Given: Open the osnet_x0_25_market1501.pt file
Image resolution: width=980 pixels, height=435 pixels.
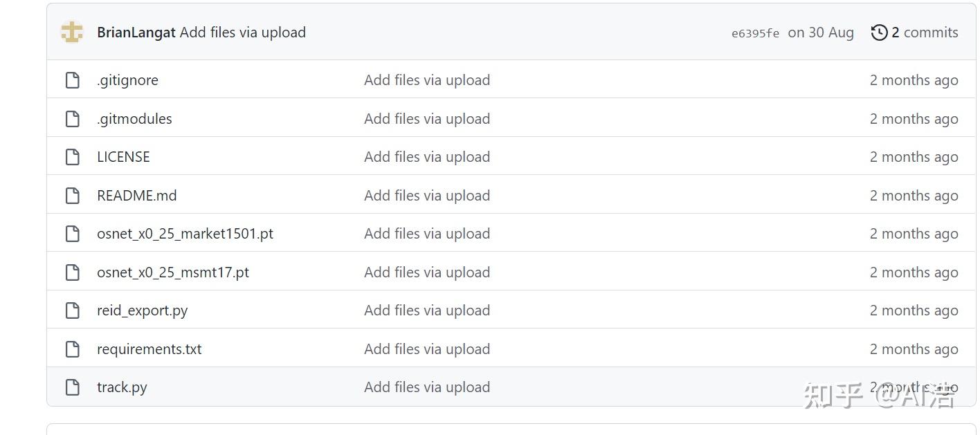Looking at the screenshot, I should [x=185, y=234].
